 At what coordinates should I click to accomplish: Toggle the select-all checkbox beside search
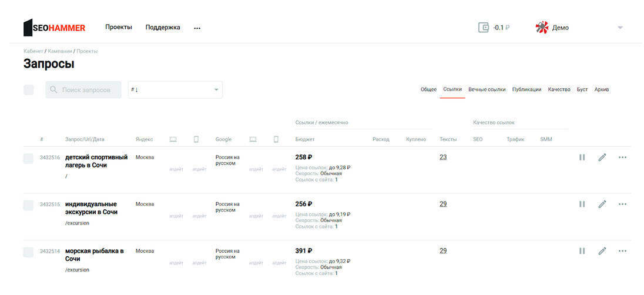coord(28,90)
